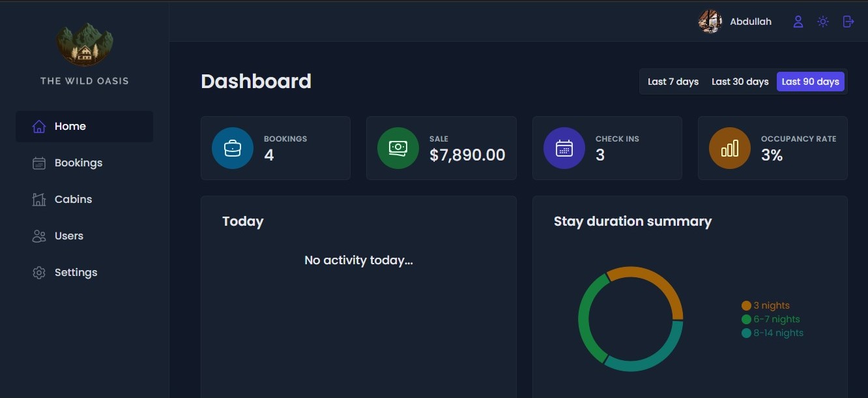Select the Last 30 days filter
868x398 pixels.
point(740,82)
